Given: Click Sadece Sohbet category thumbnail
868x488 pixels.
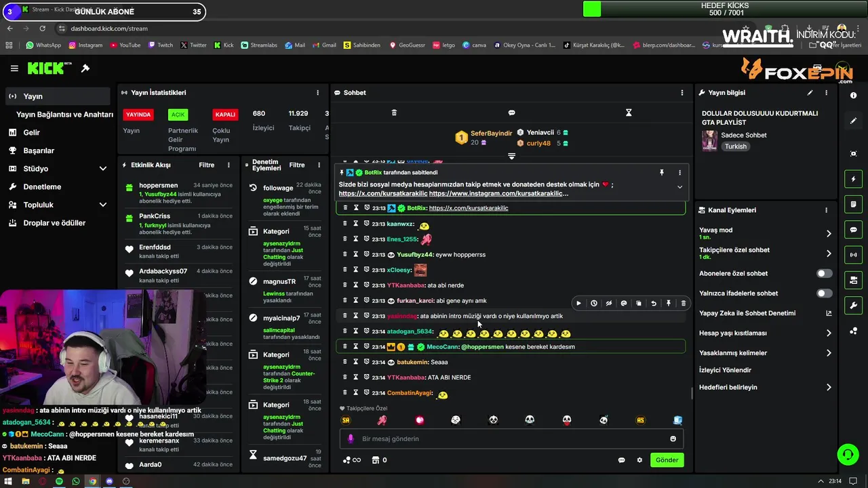Looking at the screenshot, I should pyautogui.click(x=709, y=140).
